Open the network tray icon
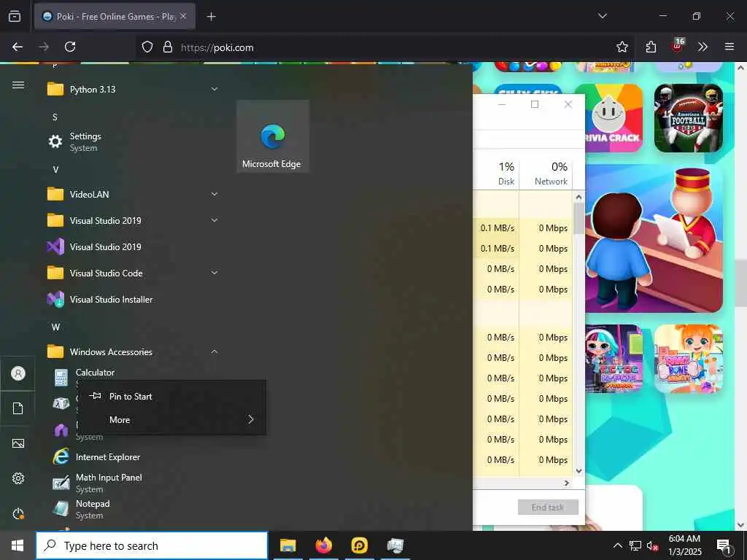Screen dimensions: 747x560 click(635, 545)
